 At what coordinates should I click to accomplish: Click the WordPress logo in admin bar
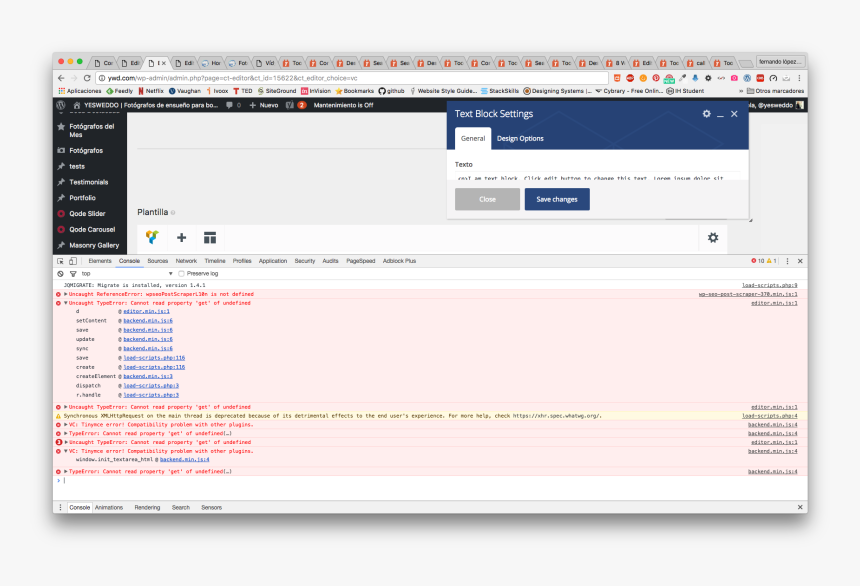[x=61, y=105]
